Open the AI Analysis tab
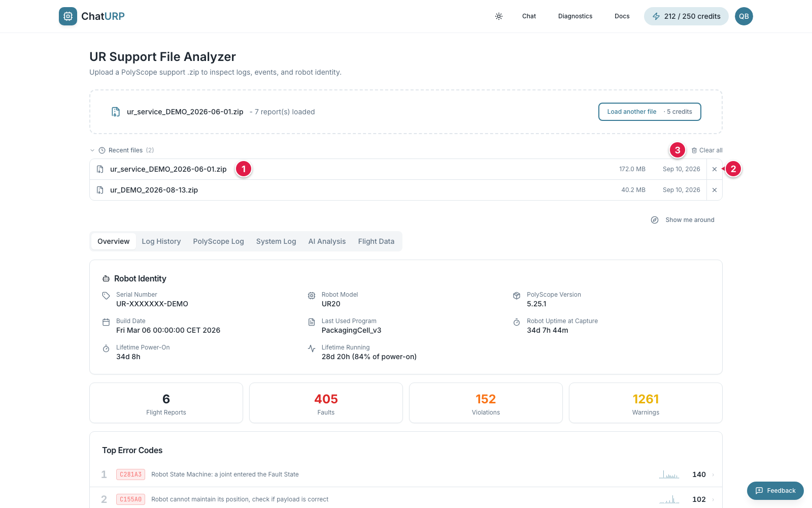The height and width of the screenshot is (508, 812). coord(327,241)
